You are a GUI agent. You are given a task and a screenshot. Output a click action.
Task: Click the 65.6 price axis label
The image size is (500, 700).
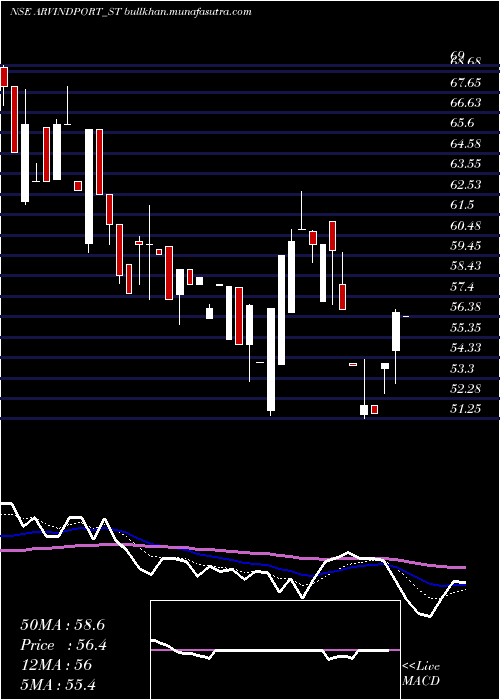[462, 124]
